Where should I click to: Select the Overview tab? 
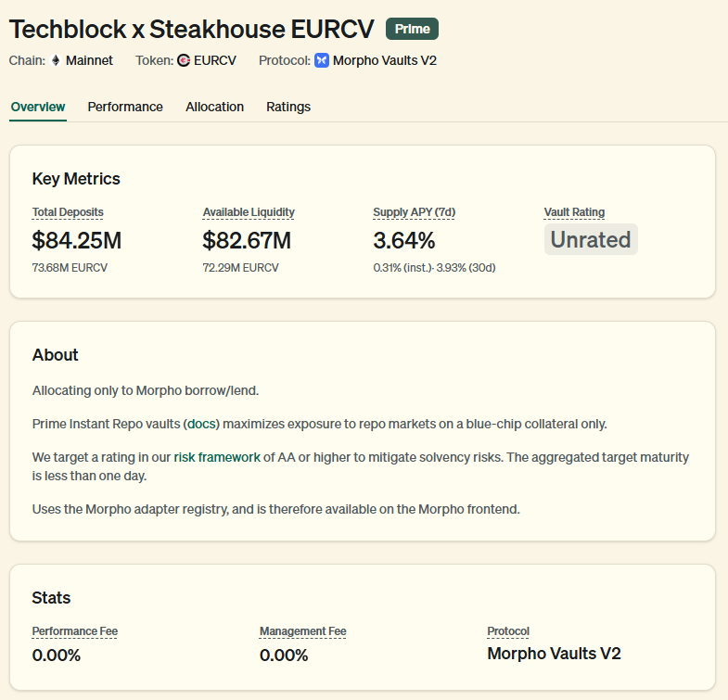38,107
